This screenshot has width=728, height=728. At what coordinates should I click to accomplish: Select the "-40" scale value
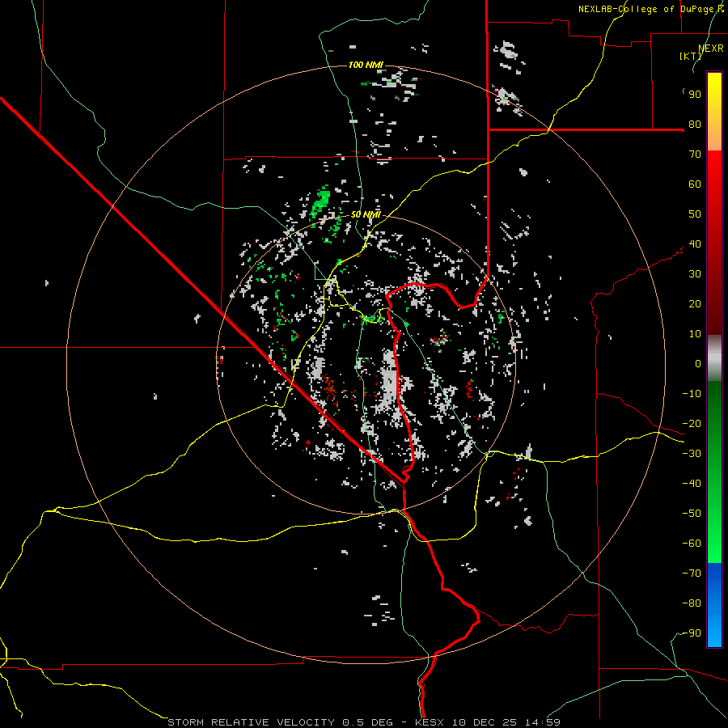pyautogui.click(x=692, y=484)
